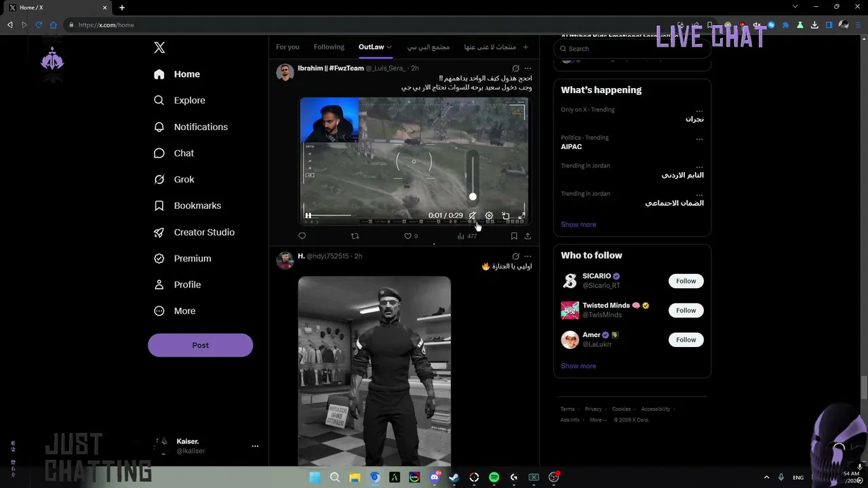Open video settings gear
The width and height of the screenshot is (868, 488).
tap(489, 216)
